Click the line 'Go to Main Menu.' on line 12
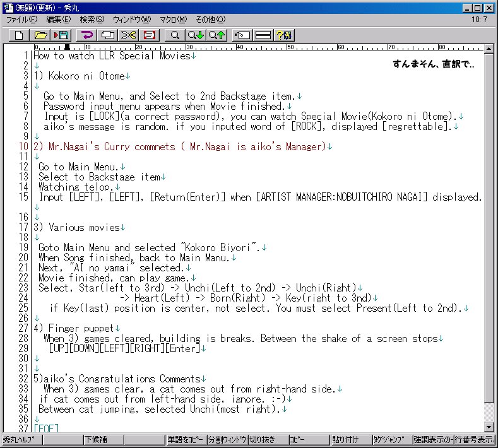This screenshot has height=448, width=498. click(78, 167)
